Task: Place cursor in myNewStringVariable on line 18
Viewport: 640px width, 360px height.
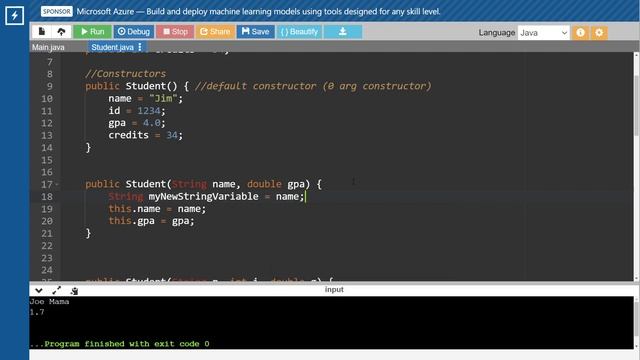Action: [203, 197]
